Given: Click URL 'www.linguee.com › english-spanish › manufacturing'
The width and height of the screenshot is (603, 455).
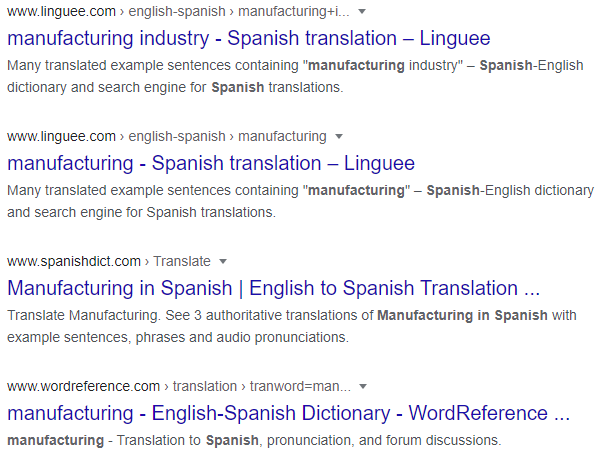Looking at the screenshot, I should pos(167,137).
